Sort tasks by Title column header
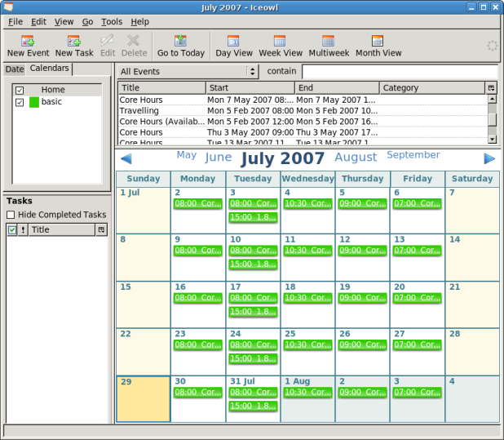504x440 pixels. click(62, 229)
